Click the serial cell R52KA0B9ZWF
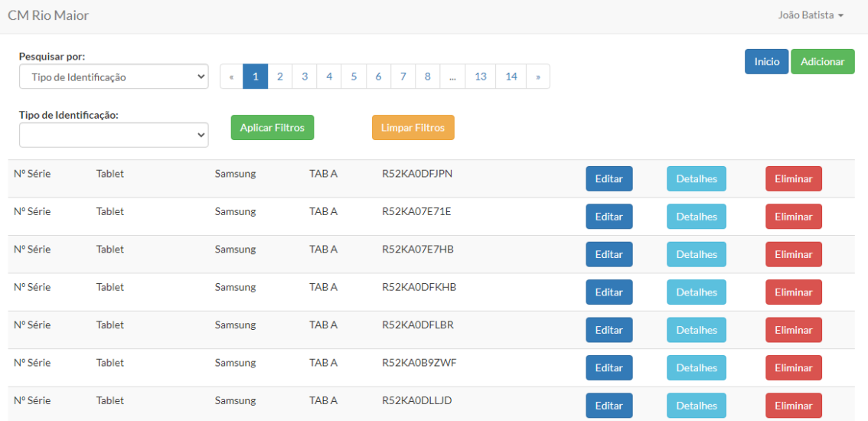Viewport: 868px width, 421px height. [419, 362]
